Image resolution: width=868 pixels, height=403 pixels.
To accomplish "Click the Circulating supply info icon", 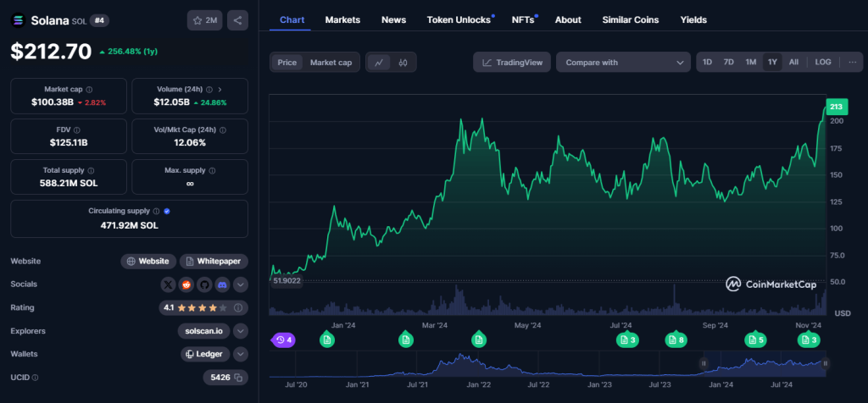I will pyautogui.click(x=156, y=211).
